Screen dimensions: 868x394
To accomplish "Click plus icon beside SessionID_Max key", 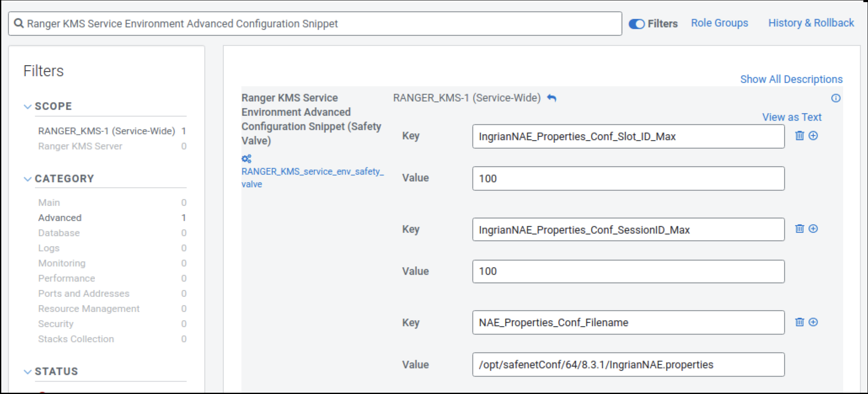I will coord(813,229).
